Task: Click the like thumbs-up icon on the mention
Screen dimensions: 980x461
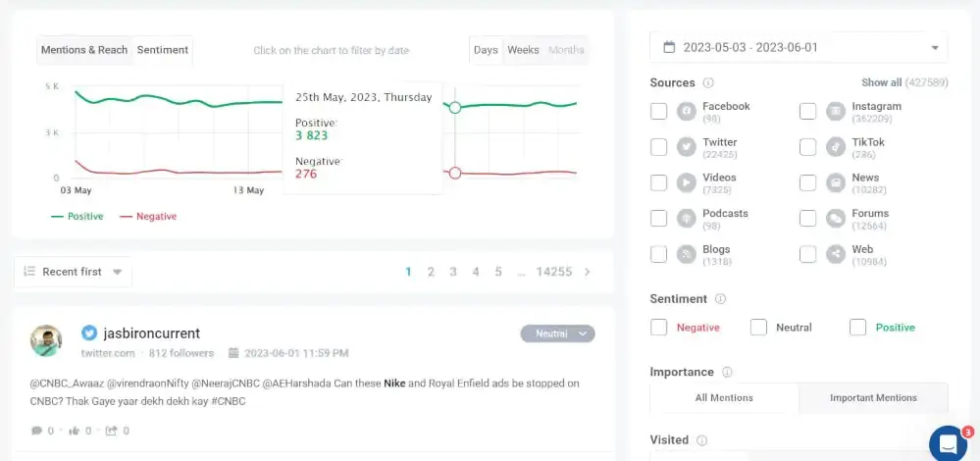Action: 74,431
